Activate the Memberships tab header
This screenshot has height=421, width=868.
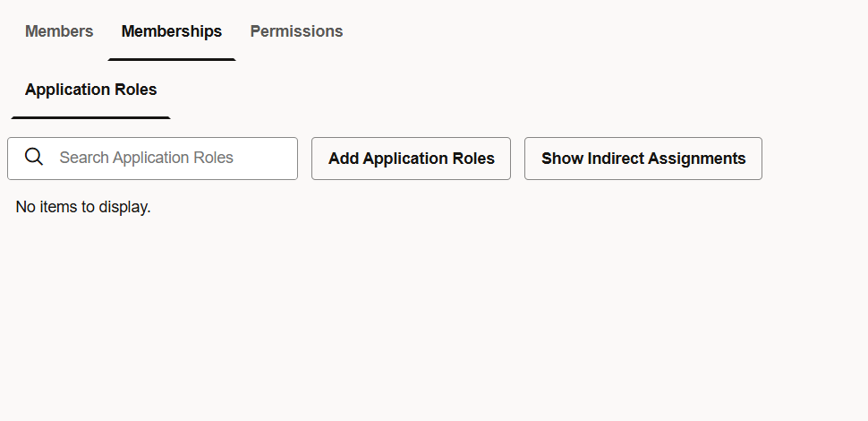pyautogui.click(x=172, y=31)
